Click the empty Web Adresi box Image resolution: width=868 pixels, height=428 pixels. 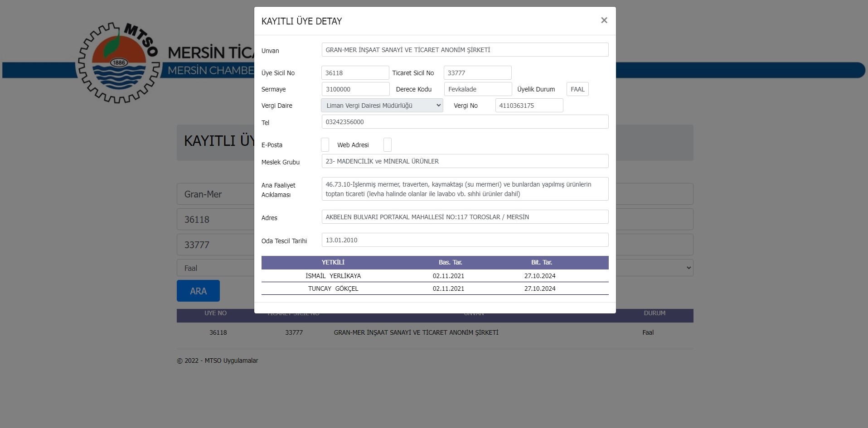point(387,145)
